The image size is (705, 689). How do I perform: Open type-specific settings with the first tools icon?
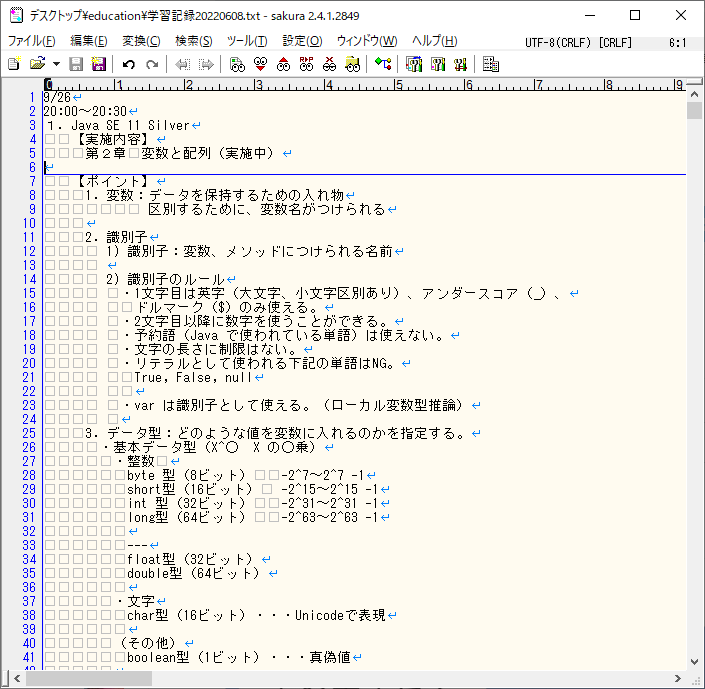414,65
